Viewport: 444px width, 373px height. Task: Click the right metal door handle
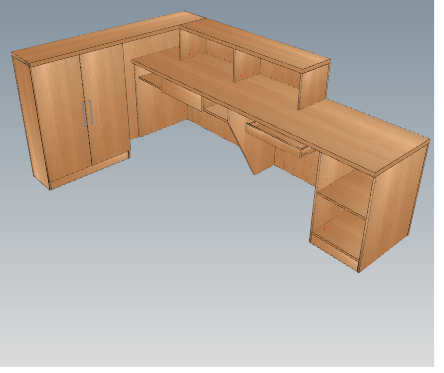pos(90,112)
